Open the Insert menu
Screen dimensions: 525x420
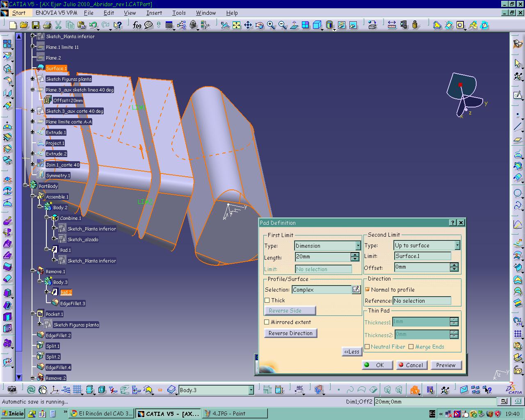[x=154, y=13]
